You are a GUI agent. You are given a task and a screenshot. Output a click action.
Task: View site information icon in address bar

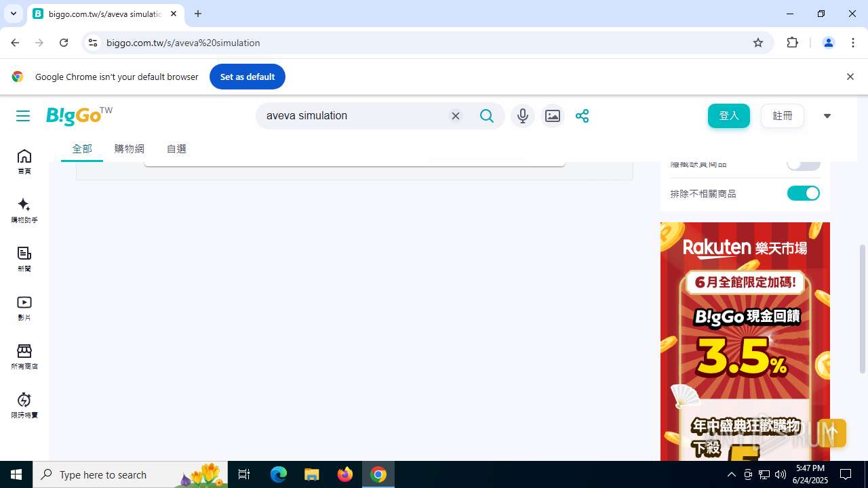(x=94, y=43)
